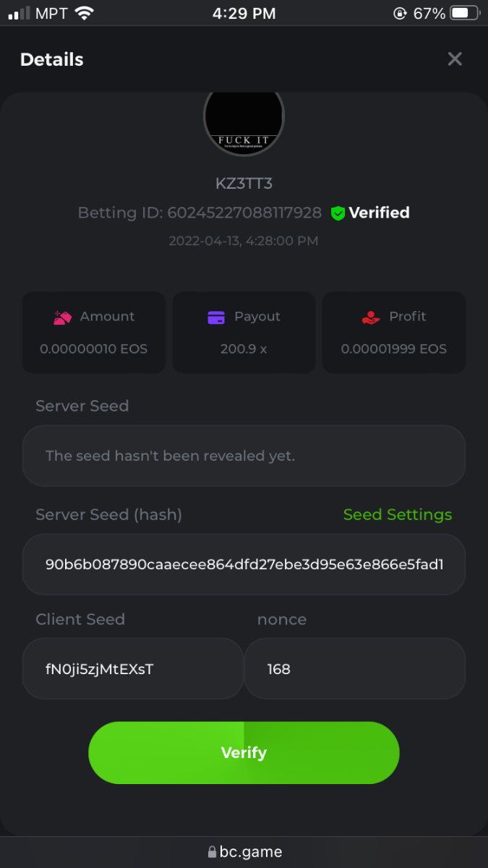Tap the Payout 200.9 x card
This screenshot has width=488, height=868.
coord(244,333)
